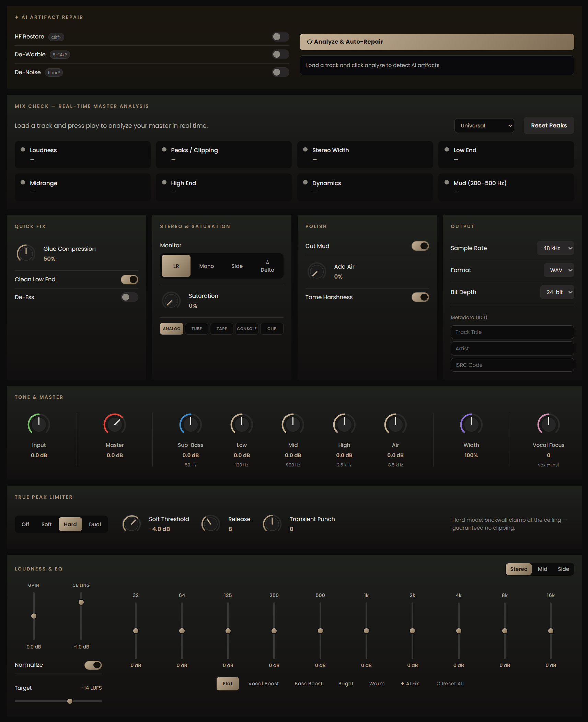This screenshot has height=722, width=588.
Task: Click the Dynamics indicator dot
Action: click(x=305, y=183)
